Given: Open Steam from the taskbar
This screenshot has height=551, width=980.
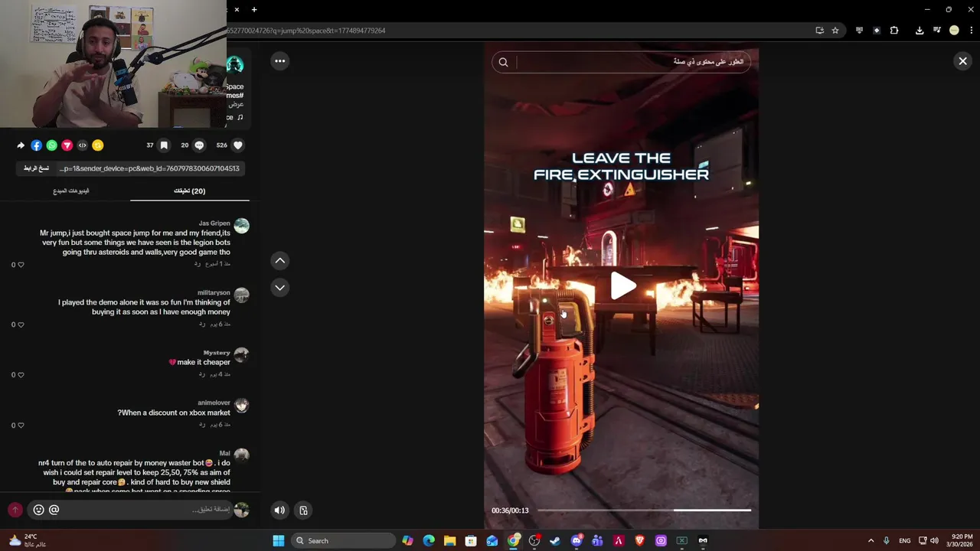Looking at the screenshot, I should [555, 541].
